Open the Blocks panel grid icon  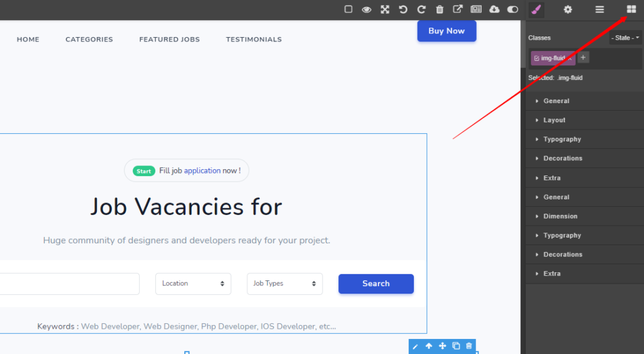631,9
